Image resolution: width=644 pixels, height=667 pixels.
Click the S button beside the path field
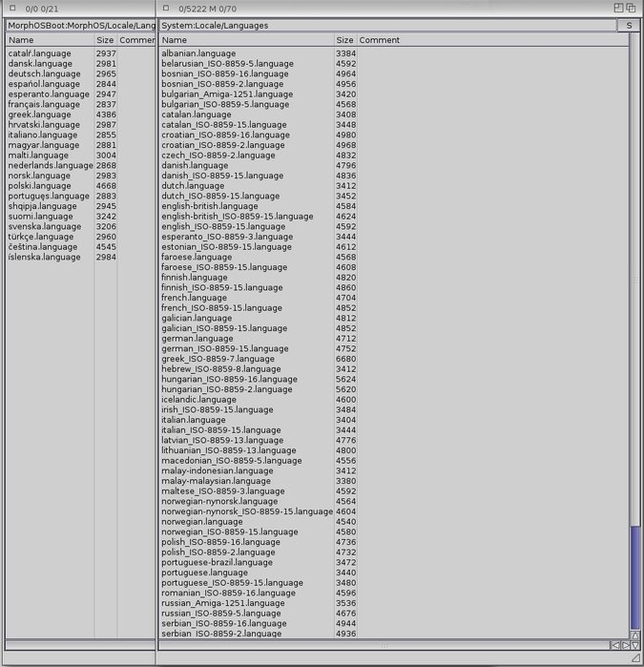point(629,26)
